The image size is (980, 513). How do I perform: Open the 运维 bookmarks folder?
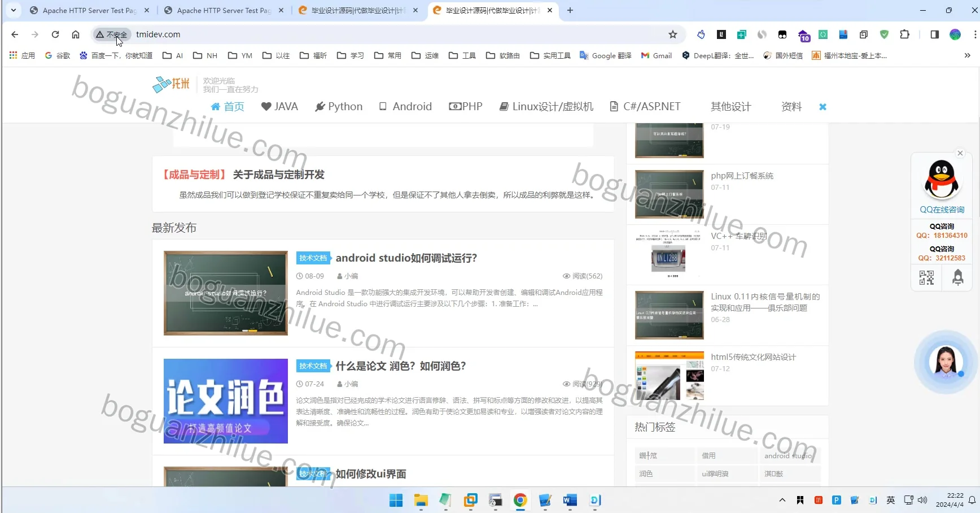point(425,55)
